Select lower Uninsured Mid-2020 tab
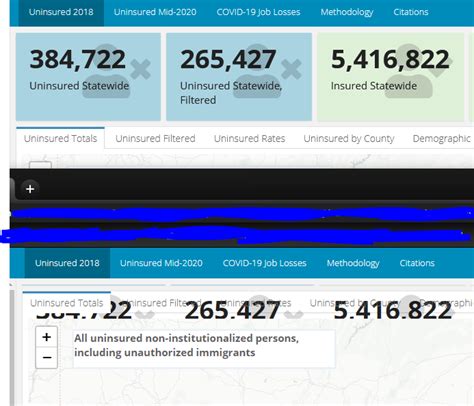 161,263
